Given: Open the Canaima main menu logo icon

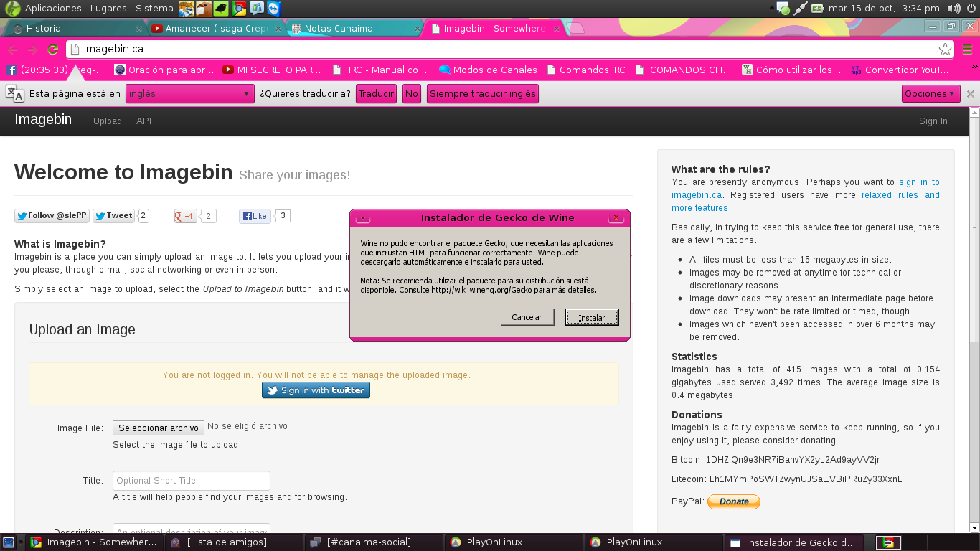Looking at the screenshot, I should pyautogui.click(x=13, y=9).
